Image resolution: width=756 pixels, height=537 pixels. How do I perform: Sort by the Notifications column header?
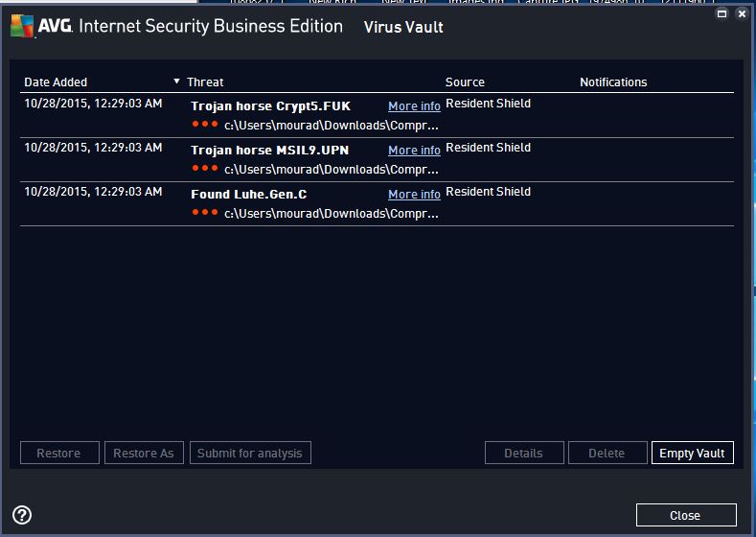613,82
